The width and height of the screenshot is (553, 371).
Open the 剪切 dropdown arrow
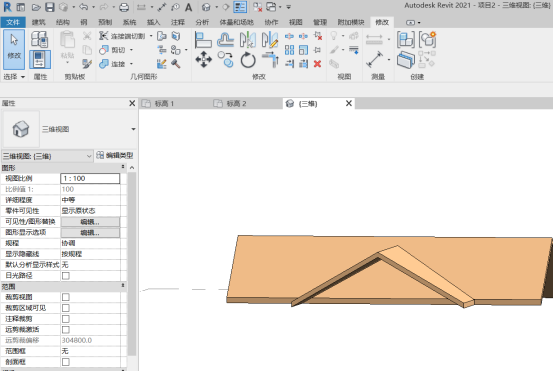point(132,50)
